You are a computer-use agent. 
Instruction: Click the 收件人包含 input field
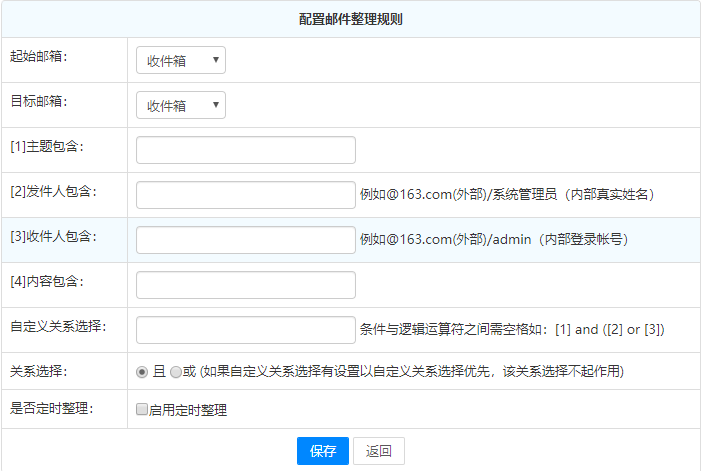pyautogui.click(x=246, y=240)
